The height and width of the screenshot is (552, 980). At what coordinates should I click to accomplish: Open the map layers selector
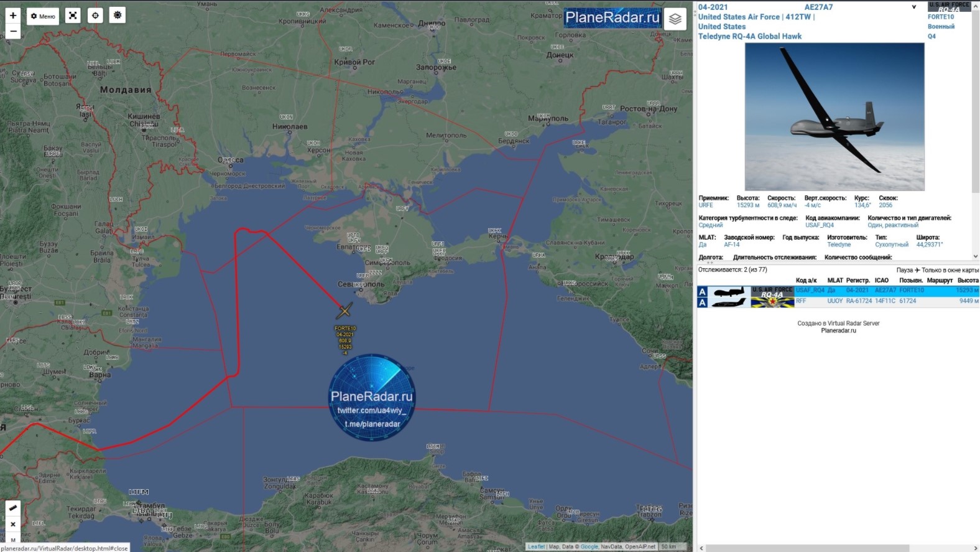coord(675,19)
